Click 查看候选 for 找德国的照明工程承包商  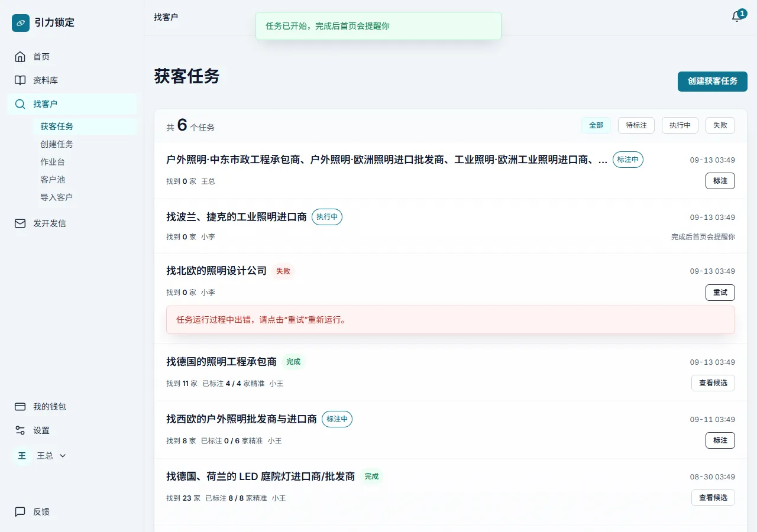pos(713,383)
